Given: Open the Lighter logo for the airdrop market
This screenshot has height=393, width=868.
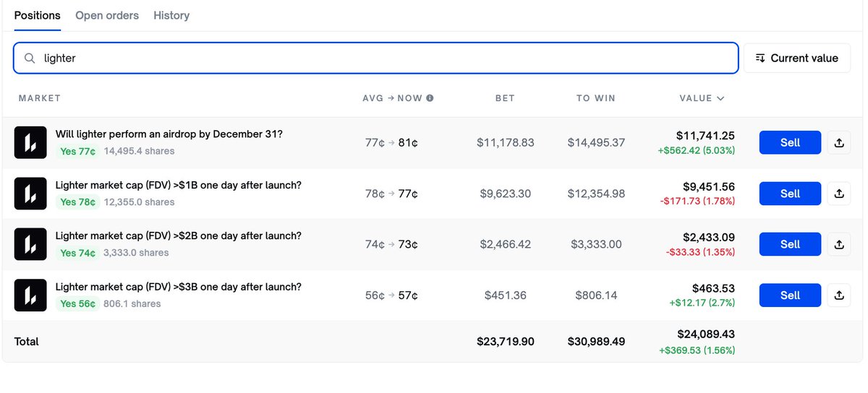Looking at the screenshot, I should (30, 142).
